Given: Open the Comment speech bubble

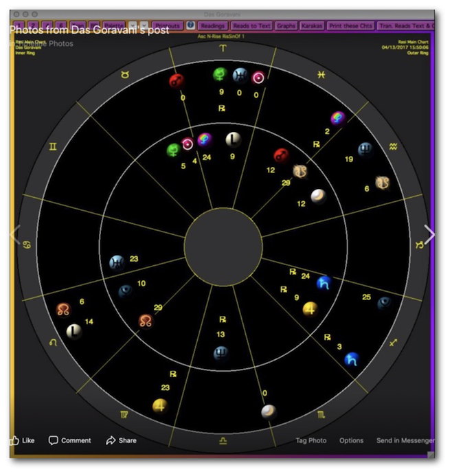Looking at the screenshot, I should pyautogui.click(x=54, y=440).
